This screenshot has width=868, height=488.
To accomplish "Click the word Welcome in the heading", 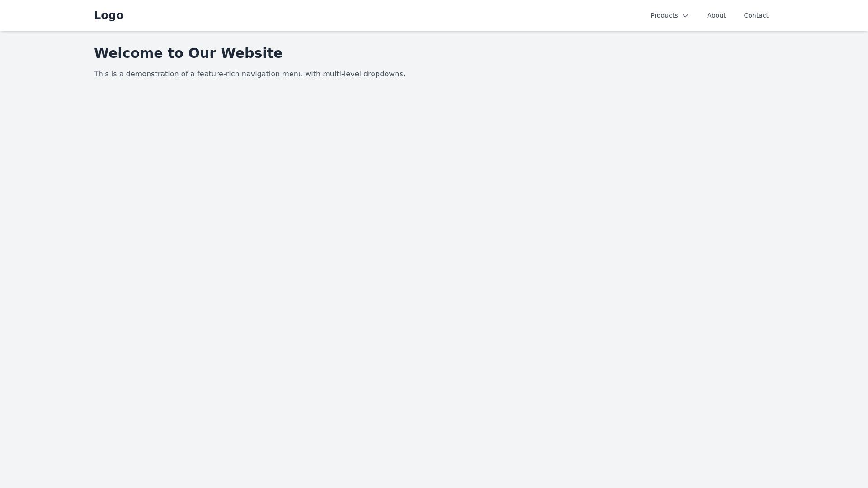I will click(x=128, y=53).
